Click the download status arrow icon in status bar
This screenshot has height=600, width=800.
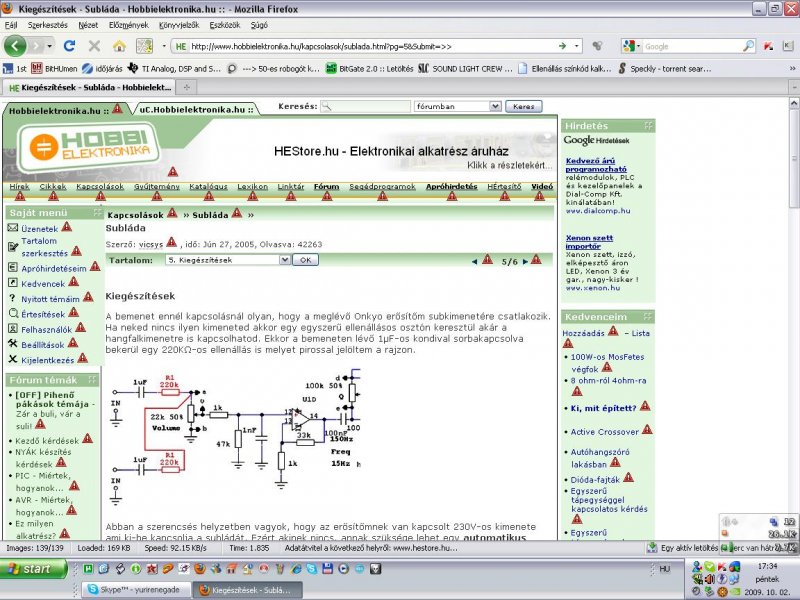pos(652,548)
